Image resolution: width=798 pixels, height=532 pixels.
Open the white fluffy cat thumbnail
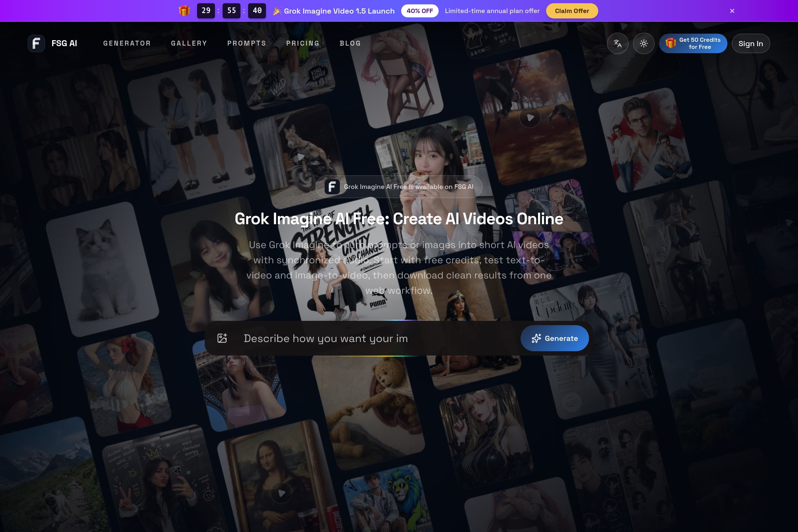[x=103, y=269]
